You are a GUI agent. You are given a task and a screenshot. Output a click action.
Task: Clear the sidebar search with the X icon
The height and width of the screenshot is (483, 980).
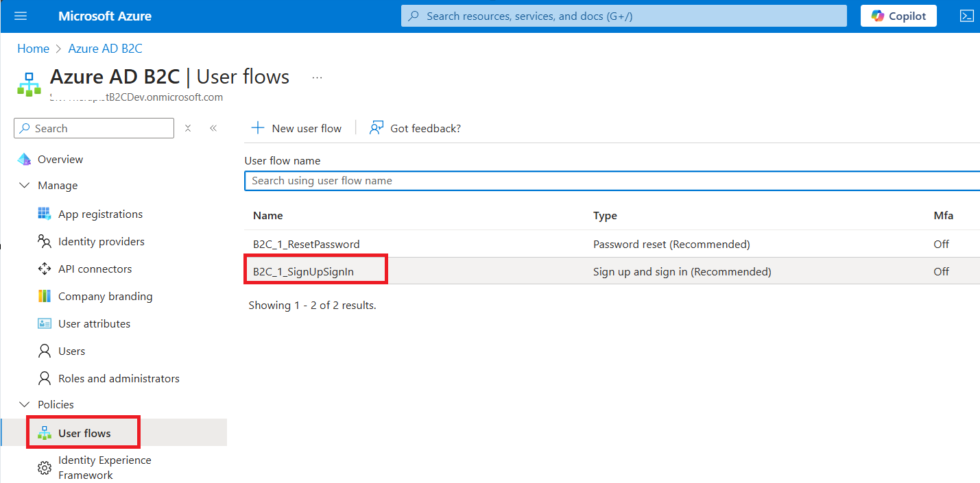188,128
